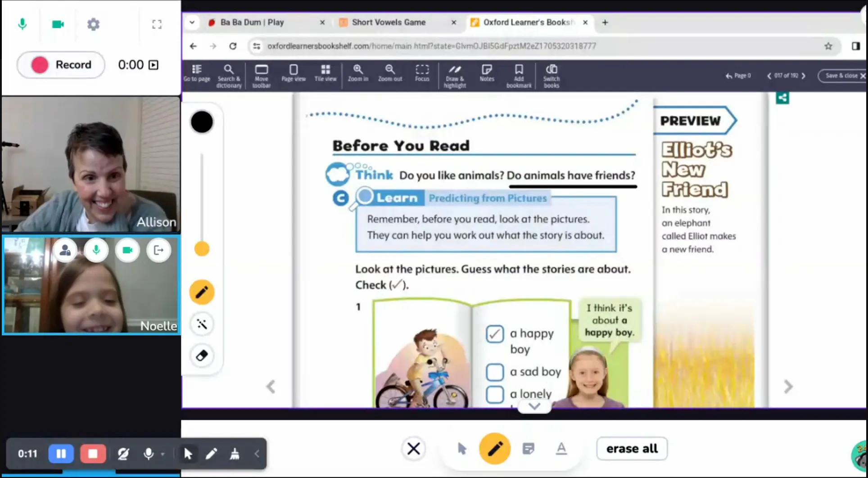Click the down chevron below the book page
868x478 pixels.
click(534, 406)
